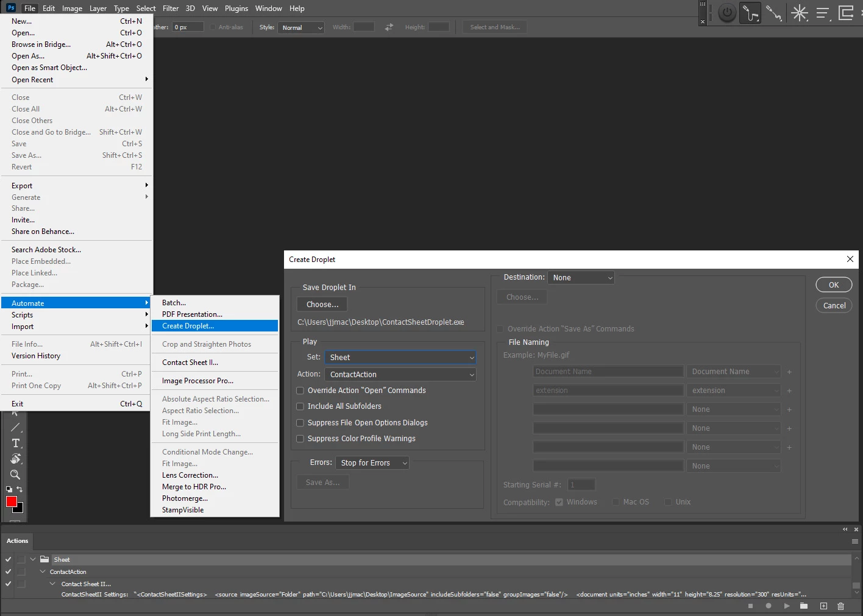
Task: Toggle the Sheet set checkmark in Actions
Action: click(x=8, y=559)
